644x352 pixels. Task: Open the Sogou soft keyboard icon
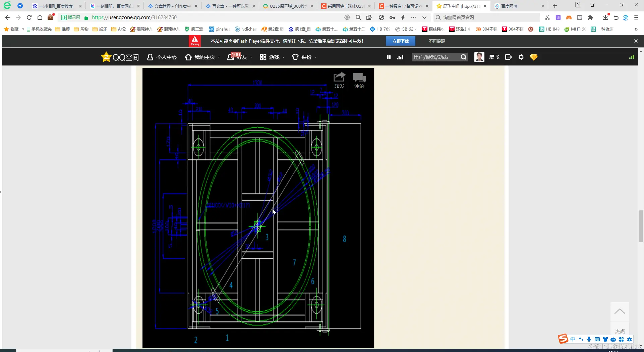[597, 339]
